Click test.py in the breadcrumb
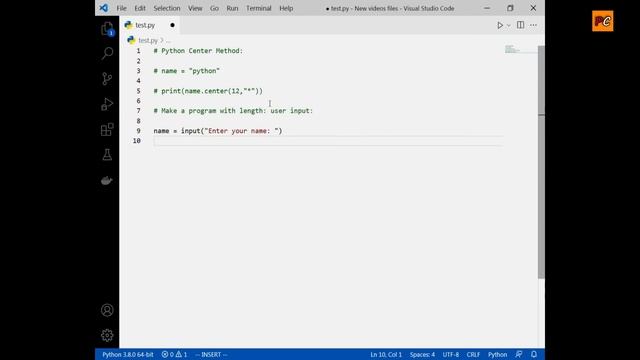 coord(148,40)
